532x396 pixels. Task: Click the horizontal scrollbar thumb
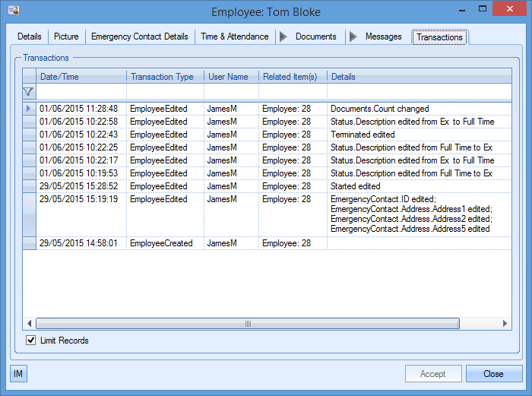247,323
